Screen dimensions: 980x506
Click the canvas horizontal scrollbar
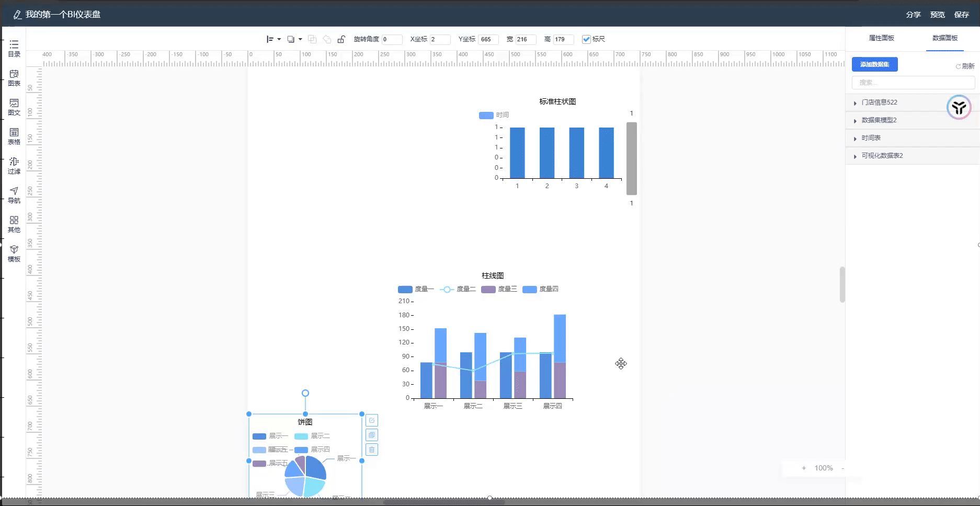pos(445,502)
